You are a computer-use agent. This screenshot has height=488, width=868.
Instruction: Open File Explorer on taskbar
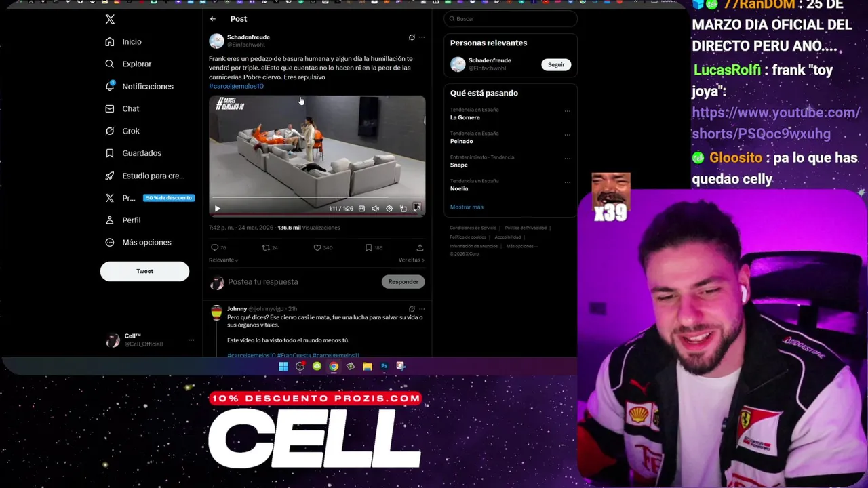coord(368,366)
